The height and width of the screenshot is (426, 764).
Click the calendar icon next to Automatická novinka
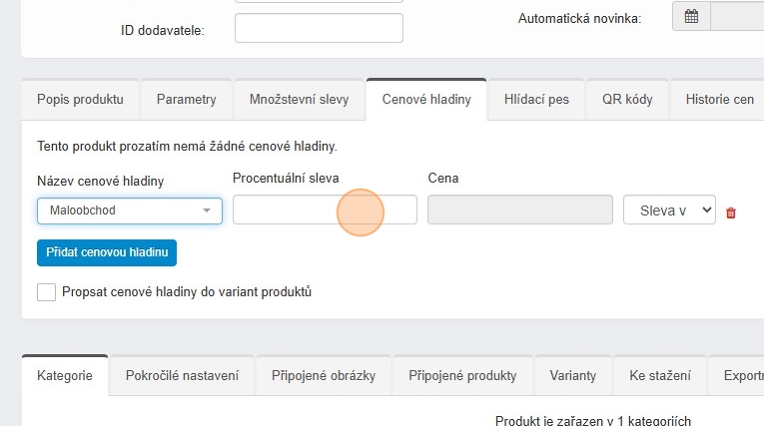pyautogui.click(x=691, y=17)
